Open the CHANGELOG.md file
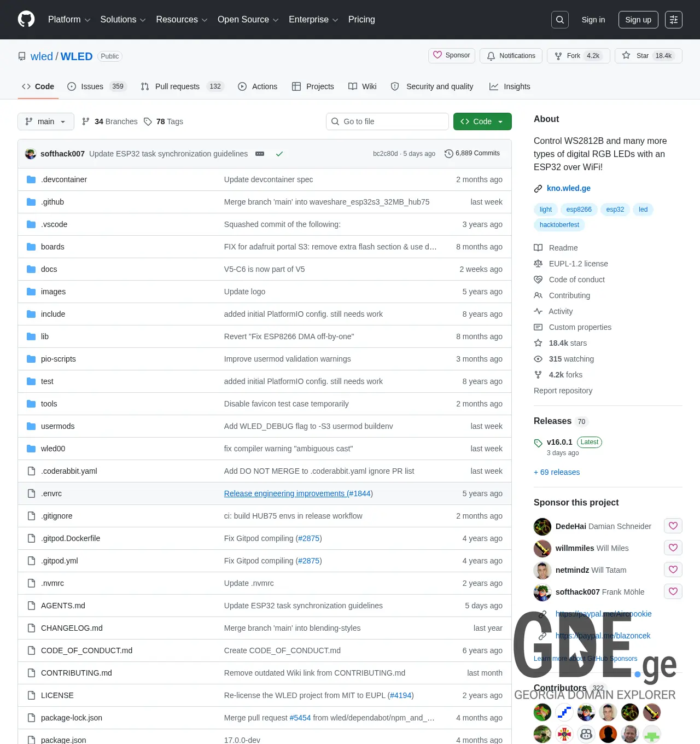The image size is (700, 744). pyautogui.click(x=72, y=628)
